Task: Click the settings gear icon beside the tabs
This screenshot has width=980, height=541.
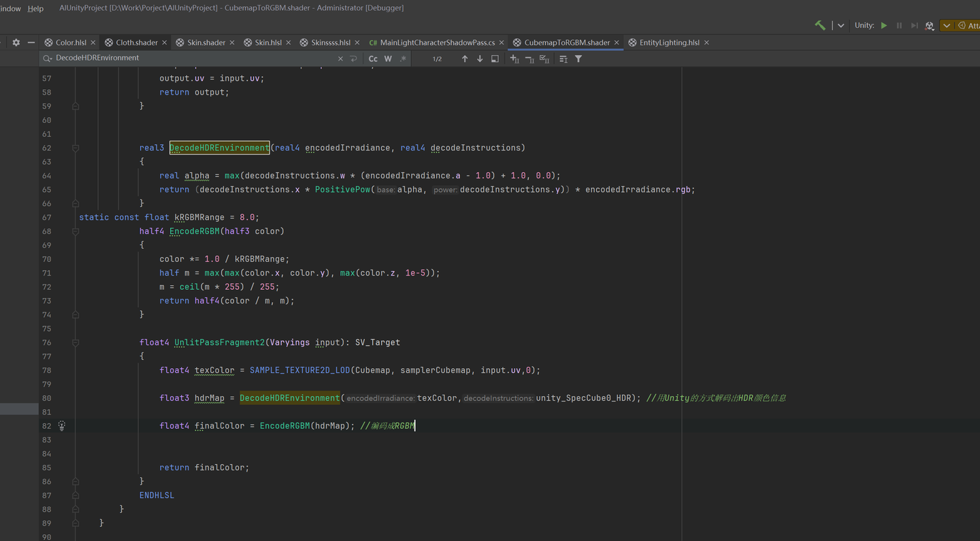Action: 16,42
